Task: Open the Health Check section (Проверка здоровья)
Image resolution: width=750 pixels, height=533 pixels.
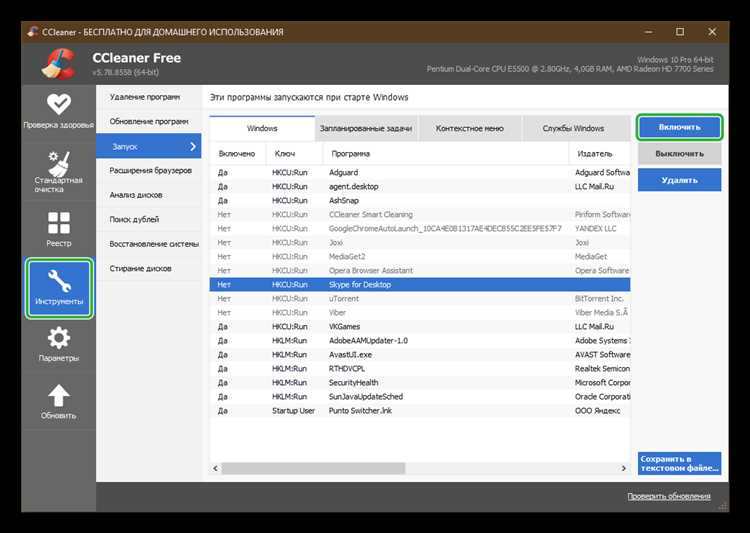Action: 58,112
